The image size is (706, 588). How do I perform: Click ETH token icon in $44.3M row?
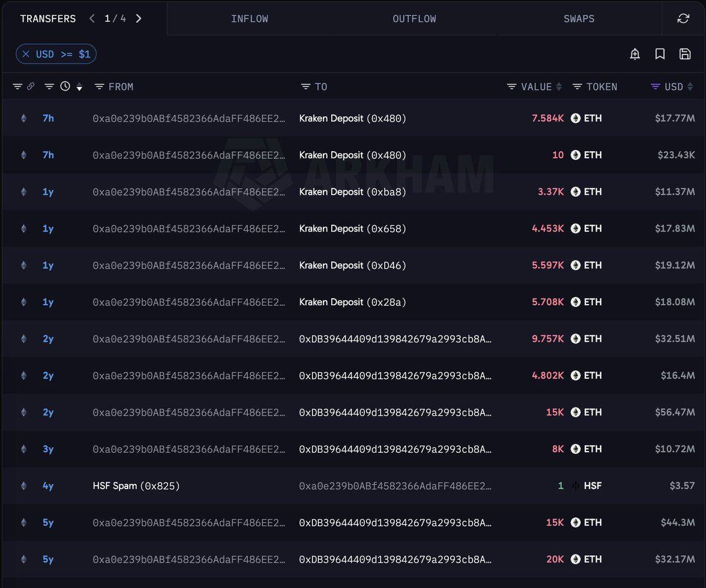pyautogui.click(x=575, y=523)
